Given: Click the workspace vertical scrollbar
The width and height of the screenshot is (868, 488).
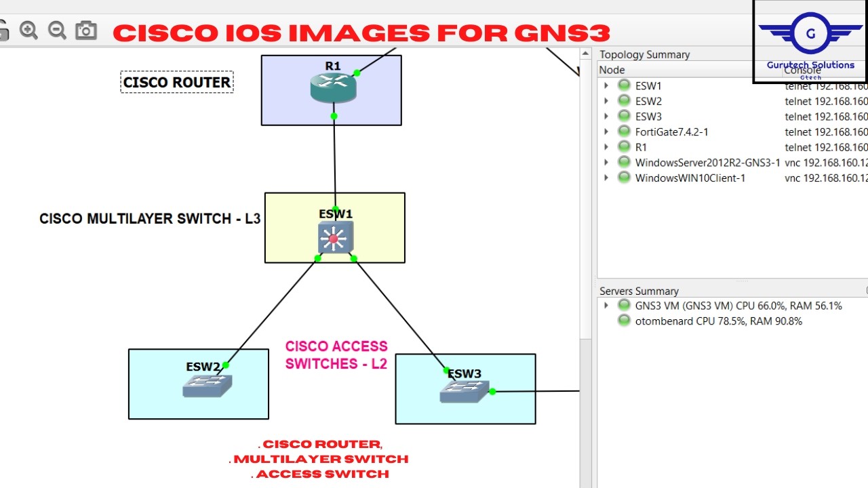Looking at the screenshot, I should coord(587,268).
